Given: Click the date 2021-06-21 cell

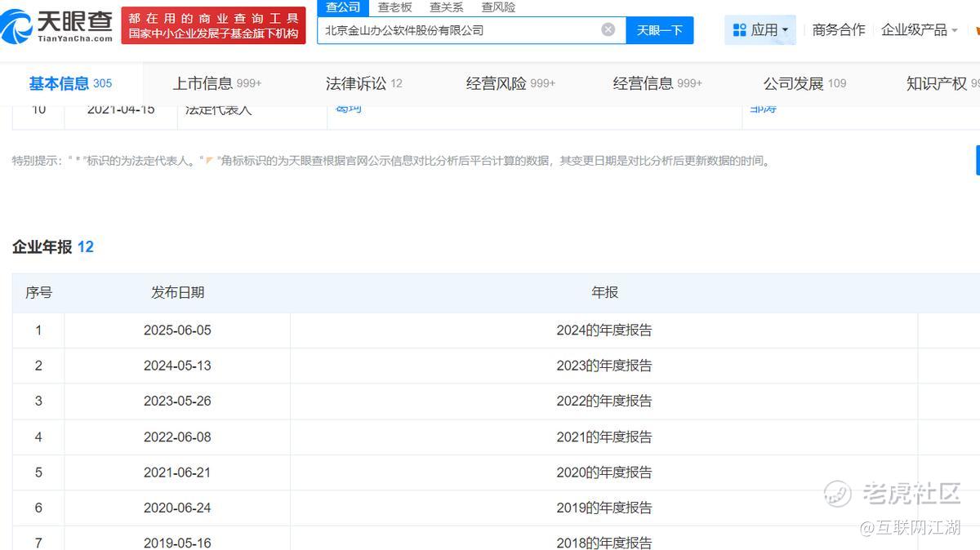Looking at the screenshot, I should coord(177,472).
